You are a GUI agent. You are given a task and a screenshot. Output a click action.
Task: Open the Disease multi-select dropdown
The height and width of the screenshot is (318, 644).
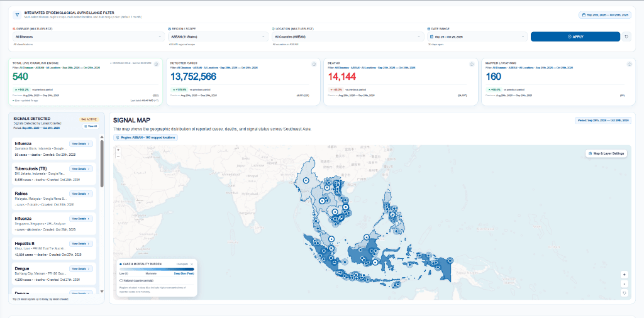tap(89, 36)
